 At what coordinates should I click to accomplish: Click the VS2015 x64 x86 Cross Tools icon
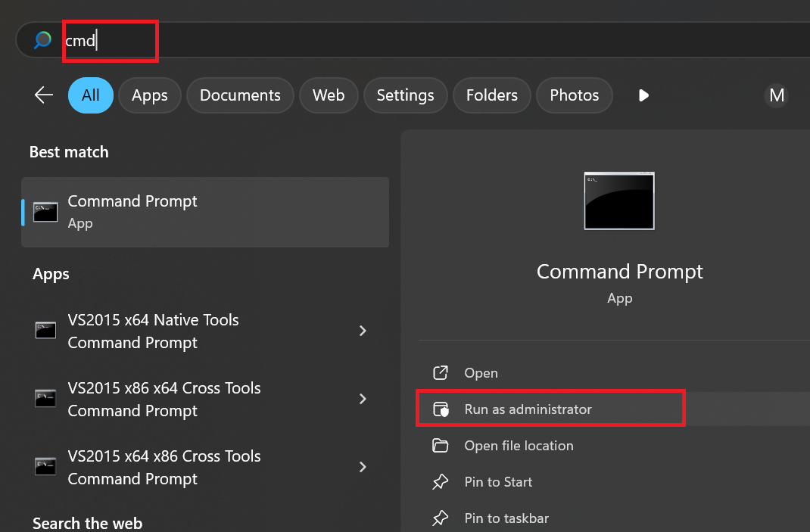(x=46, y=467)
